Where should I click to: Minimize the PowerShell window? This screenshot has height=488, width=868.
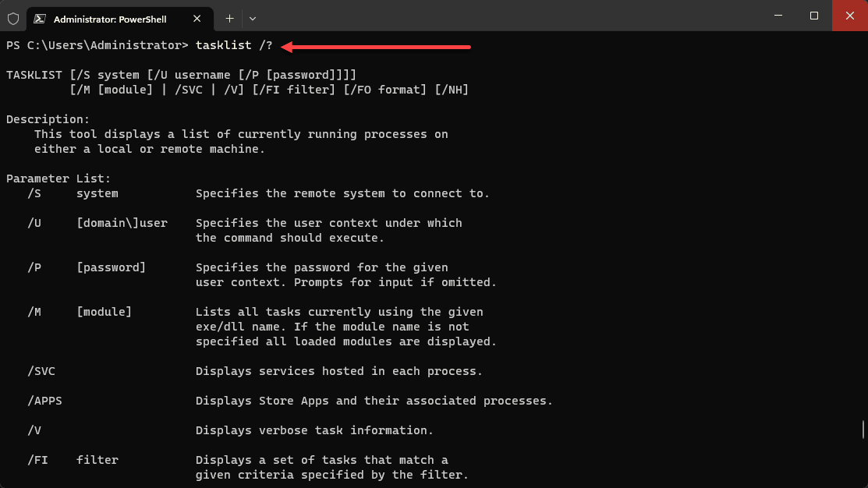point(778,16)
